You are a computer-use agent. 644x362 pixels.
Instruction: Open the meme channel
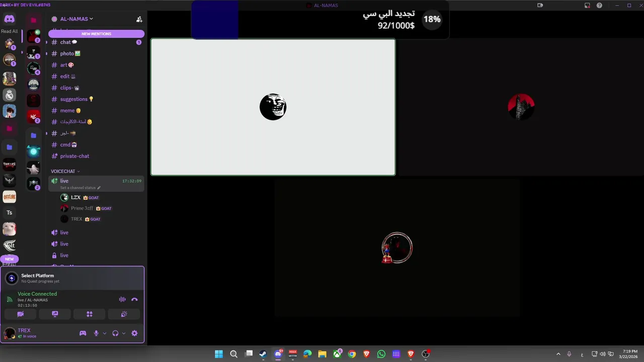click(96, 111)
